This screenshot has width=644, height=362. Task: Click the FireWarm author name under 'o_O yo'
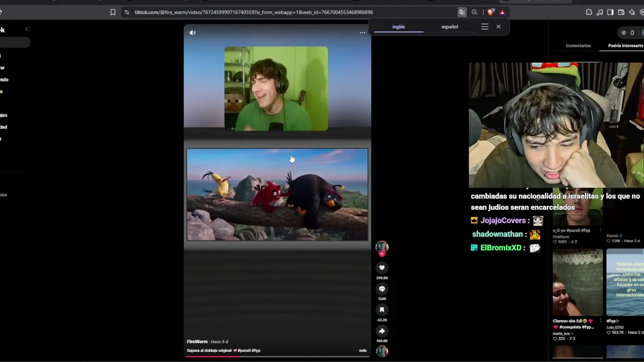561,237
